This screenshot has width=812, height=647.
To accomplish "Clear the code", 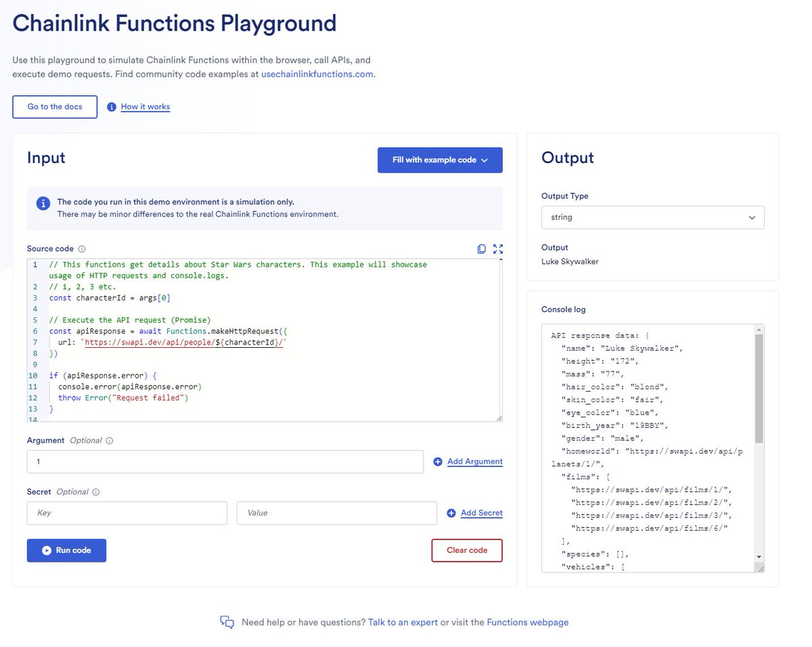I will (467, 550).
